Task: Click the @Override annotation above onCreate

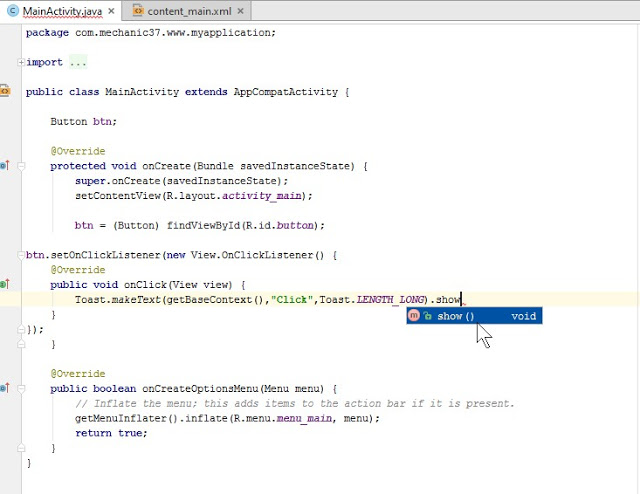Action: (78, 151)
